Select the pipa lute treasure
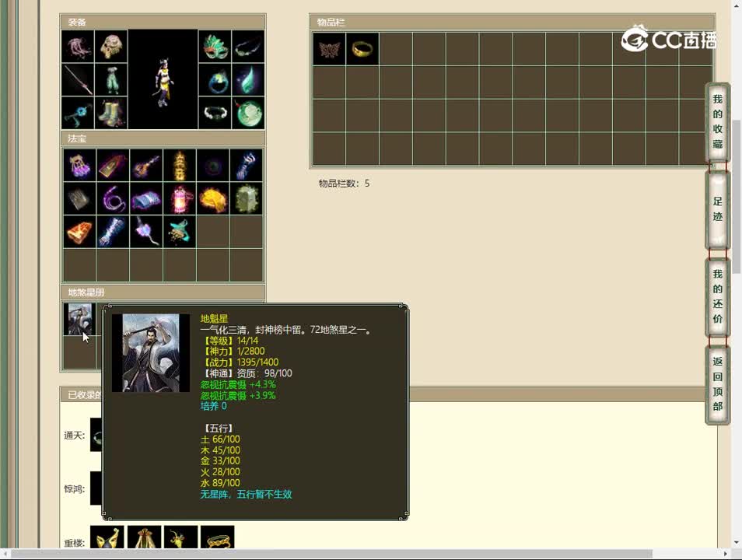Image resolution: width=742 pixels, height=560 pixels. pyautogui.click(x=146, y=165)
